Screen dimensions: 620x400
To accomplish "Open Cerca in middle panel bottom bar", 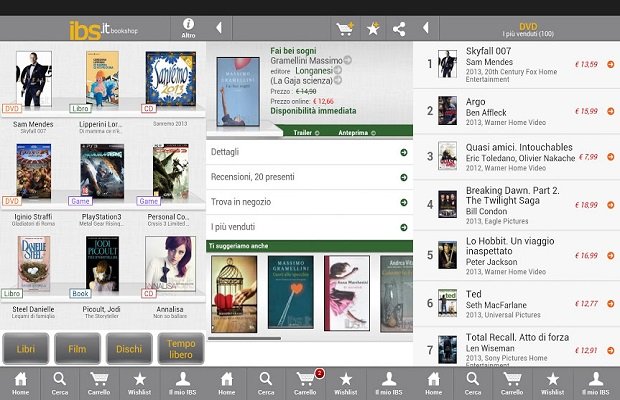I will point(266,383).
